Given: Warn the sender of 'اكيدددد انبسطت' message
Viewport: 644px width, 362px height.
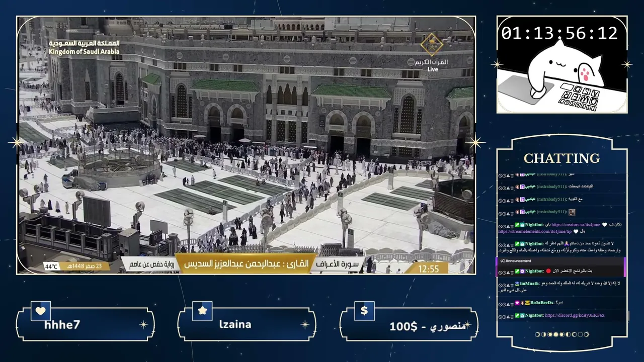Looking at the screenshot, I should [x=508, y=187].
